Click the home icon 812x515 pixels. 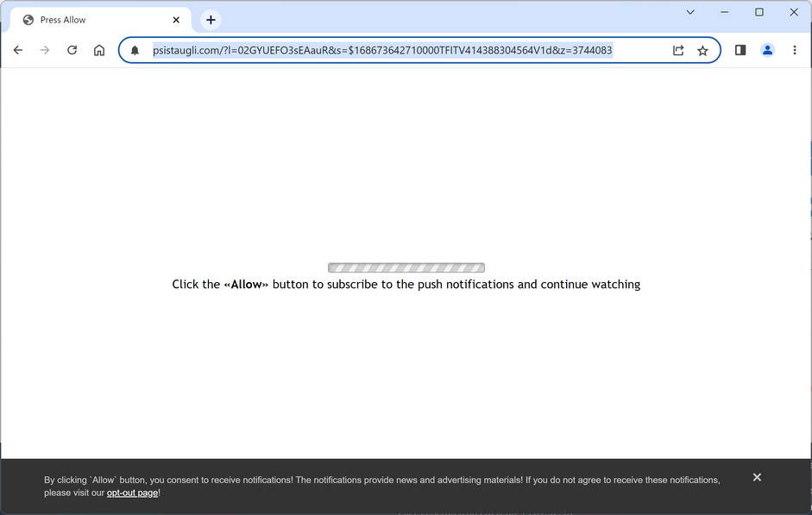click(99, 50)
